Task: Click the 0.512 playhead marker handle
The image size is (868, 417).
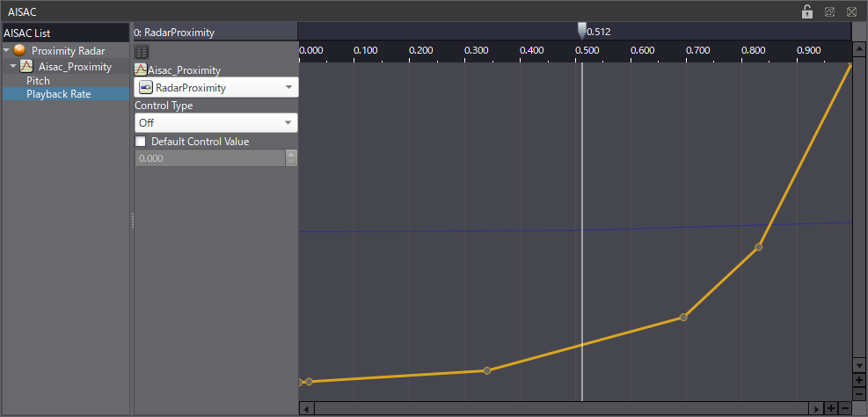Action: pos(581,31)
